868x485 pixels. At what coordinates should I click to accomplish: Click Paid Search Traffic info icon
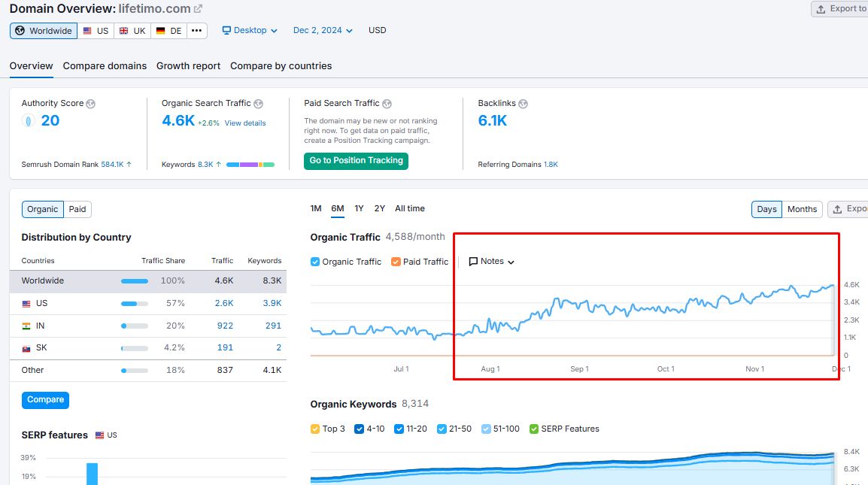(x=387, y=104)
